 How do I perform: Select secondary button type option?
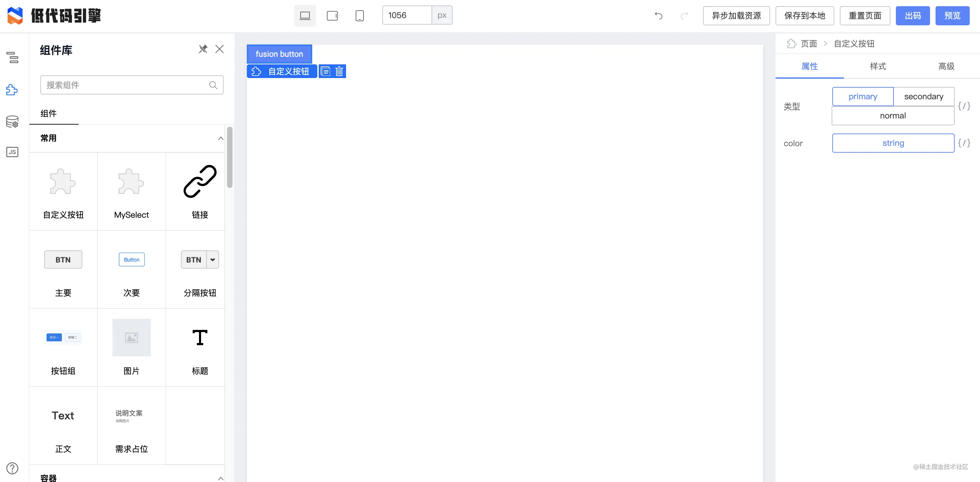pos(923,96)
